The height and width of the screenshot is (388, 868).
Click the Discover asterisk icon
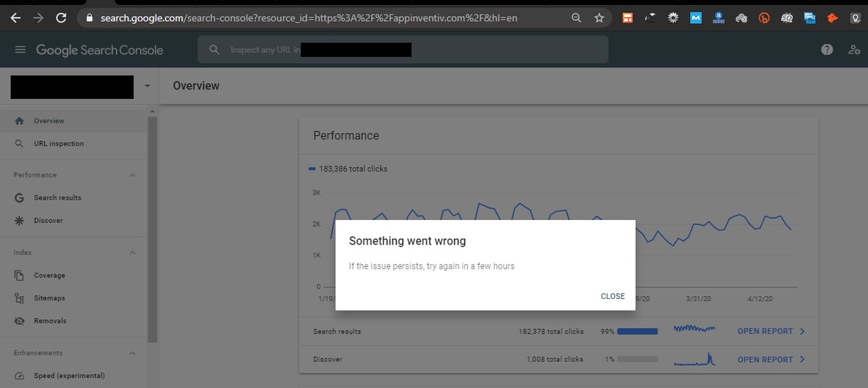[20, 220]
